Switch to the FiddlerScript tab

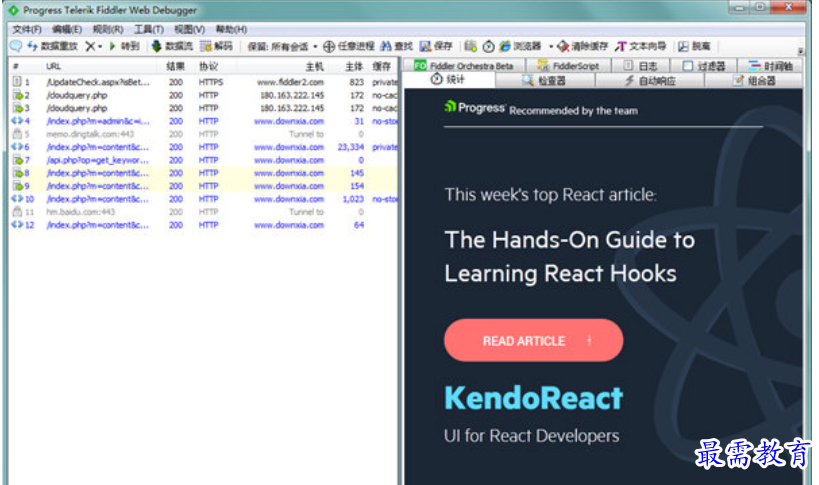(x=568, y=66)
